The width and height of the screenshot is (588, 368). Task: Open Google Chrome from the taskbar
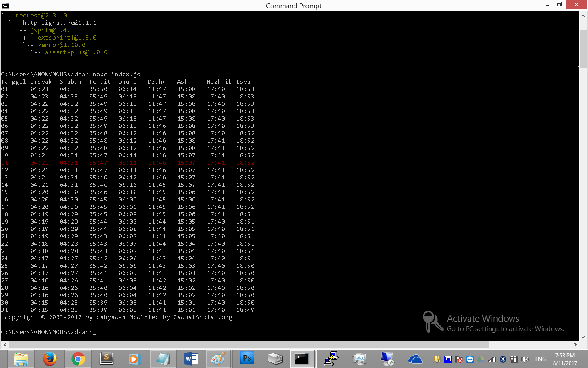(x=78, y=359)
